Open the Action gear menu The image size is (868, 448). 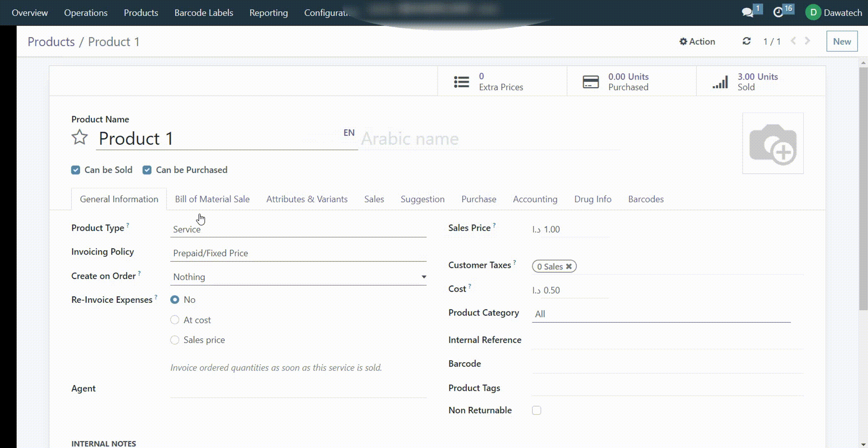(x=697, y=41)
